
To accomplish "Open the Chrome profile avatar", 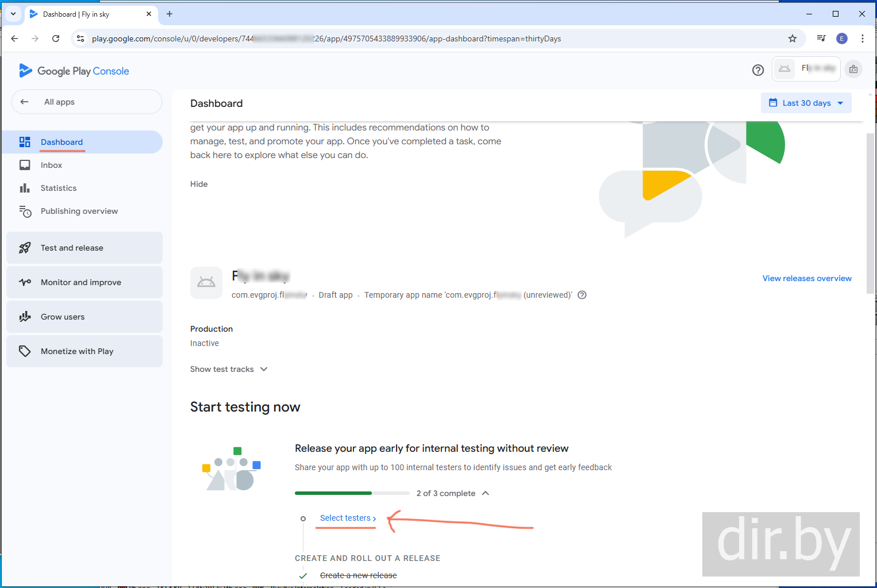I will point(842,39).
